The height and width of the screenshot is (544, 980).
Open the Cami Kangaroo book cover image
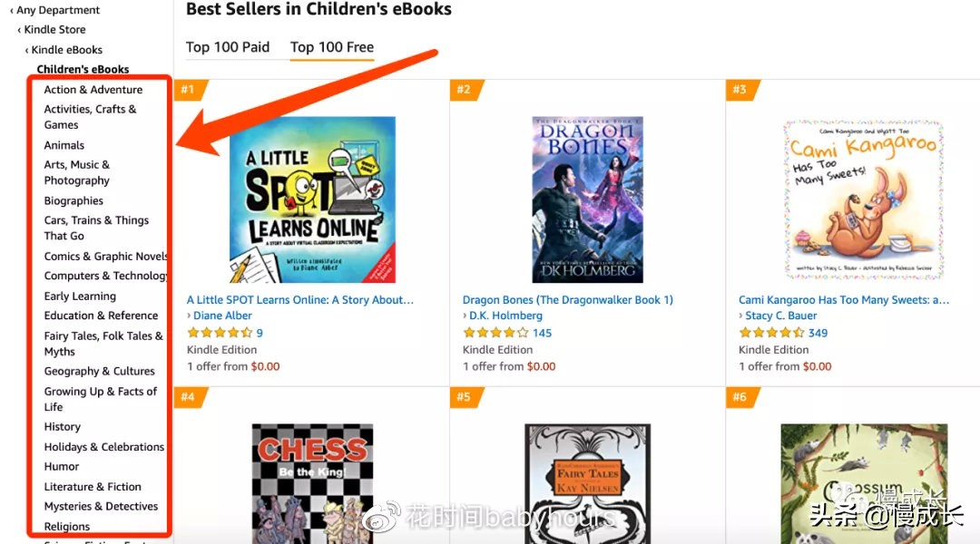click(x=863, y=199)
